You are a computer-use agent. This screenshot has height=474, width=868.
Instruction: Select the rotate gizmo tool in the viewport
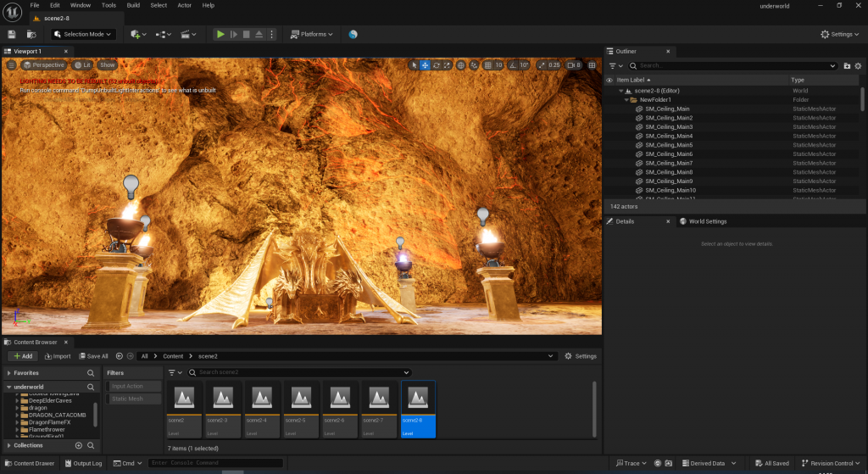click(x=436, y=65)
